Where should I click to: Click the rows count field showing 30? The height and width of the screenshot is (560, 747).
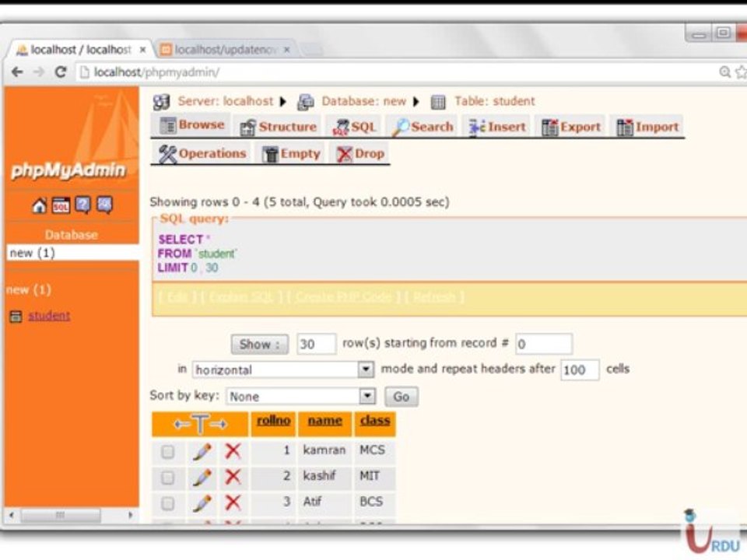pyautogui.click(x=317, y=344)
